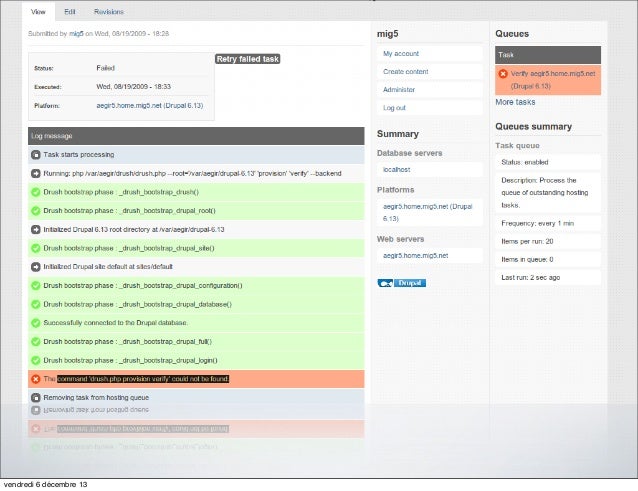Click red failed icon in Queues task entry

(503, 74)
